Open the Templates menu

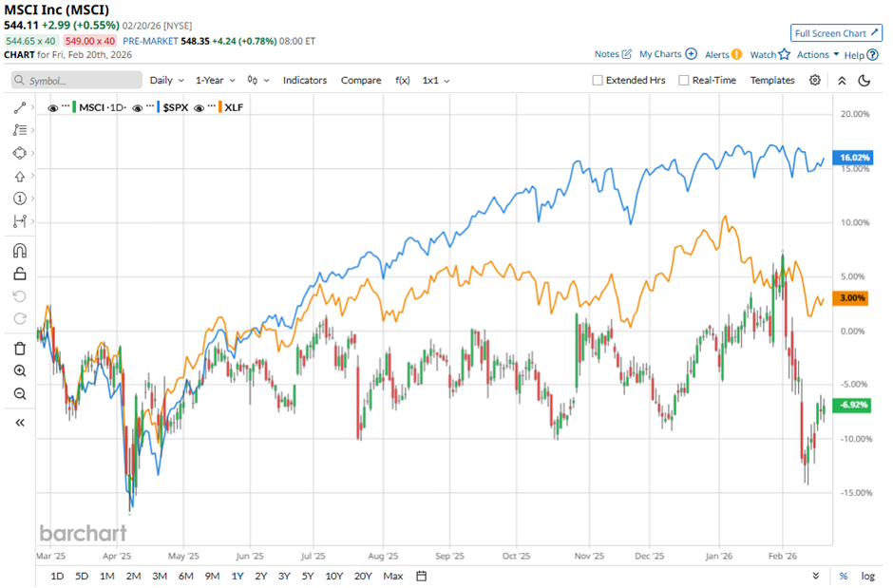pos(771,80)
